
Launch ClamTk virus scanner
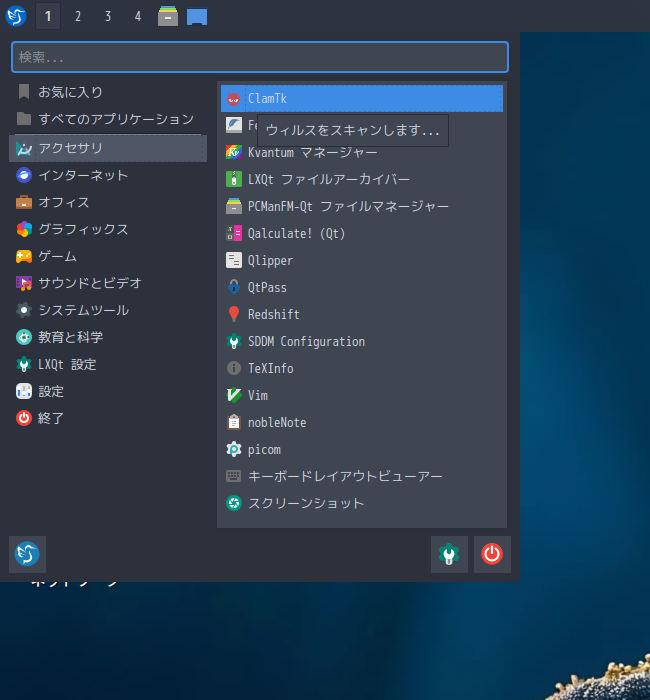click(362, 98)
